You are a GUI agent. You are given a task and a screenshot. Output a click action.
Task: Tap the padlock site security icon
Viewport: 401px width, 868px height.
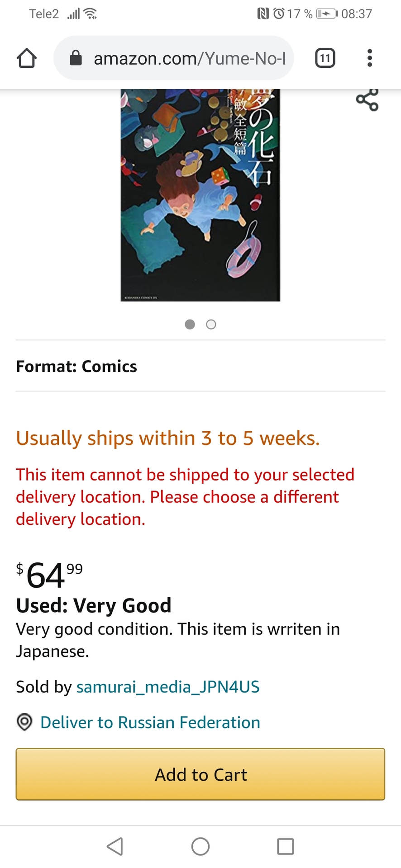pos(76,58)
